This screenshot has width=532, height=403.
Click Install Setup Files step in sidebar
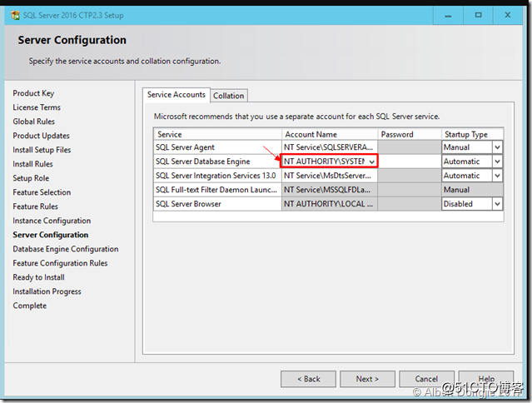[x=42, y=150]
